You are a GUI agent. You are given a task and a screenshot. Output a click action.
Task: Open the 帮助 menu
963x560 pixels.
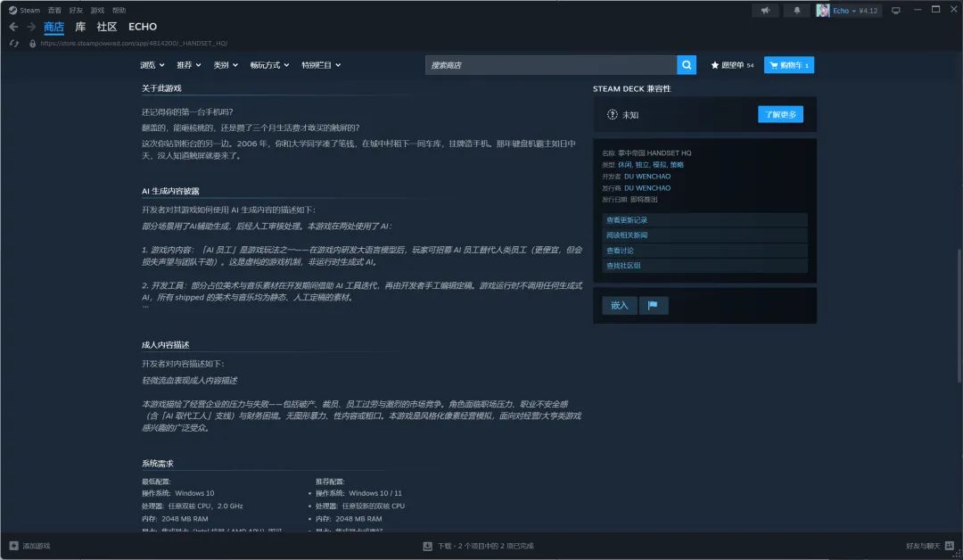(x=119, y=10)
